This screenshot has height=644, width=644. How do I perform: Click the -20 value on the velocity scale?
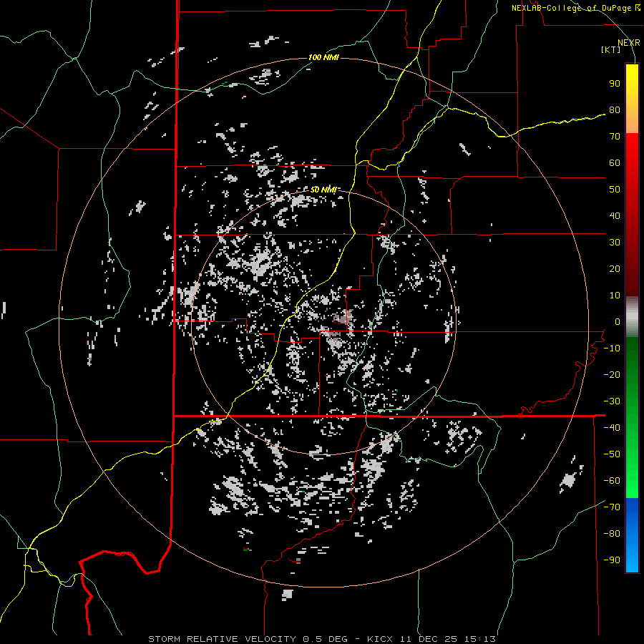612,375
